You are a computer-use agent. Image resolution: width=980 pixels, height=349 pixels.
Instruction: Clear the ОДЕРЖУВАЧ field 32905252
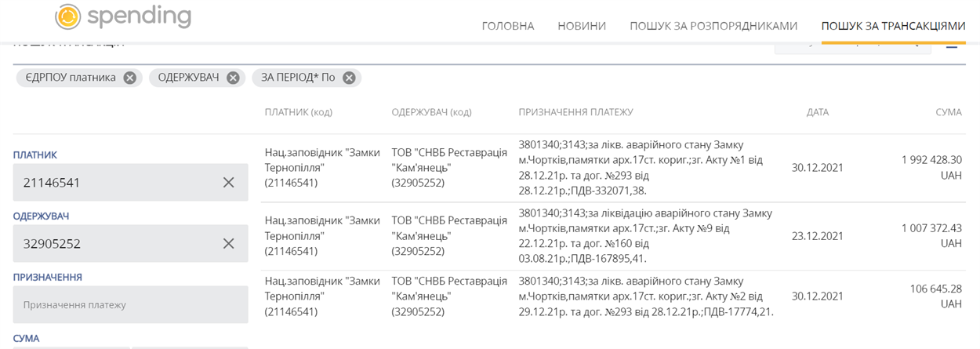[x=228, y=243]
